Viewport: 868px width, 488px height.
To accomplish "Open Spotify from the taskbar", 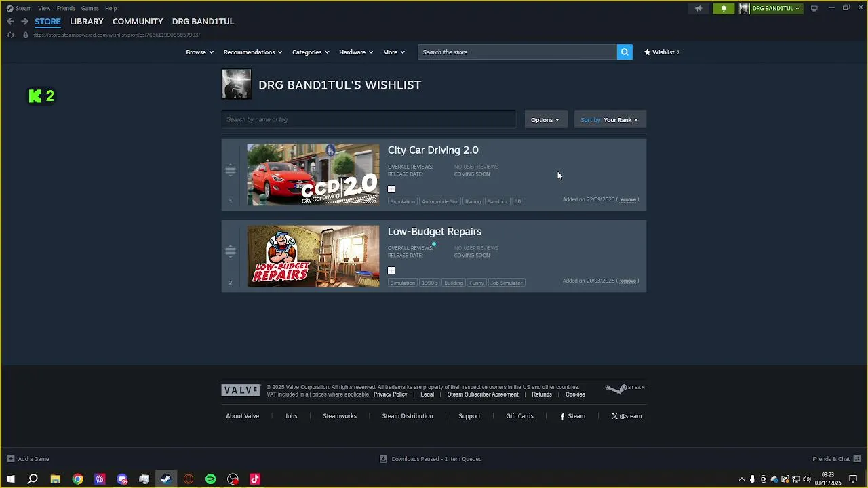I will (x=211, y=479).
